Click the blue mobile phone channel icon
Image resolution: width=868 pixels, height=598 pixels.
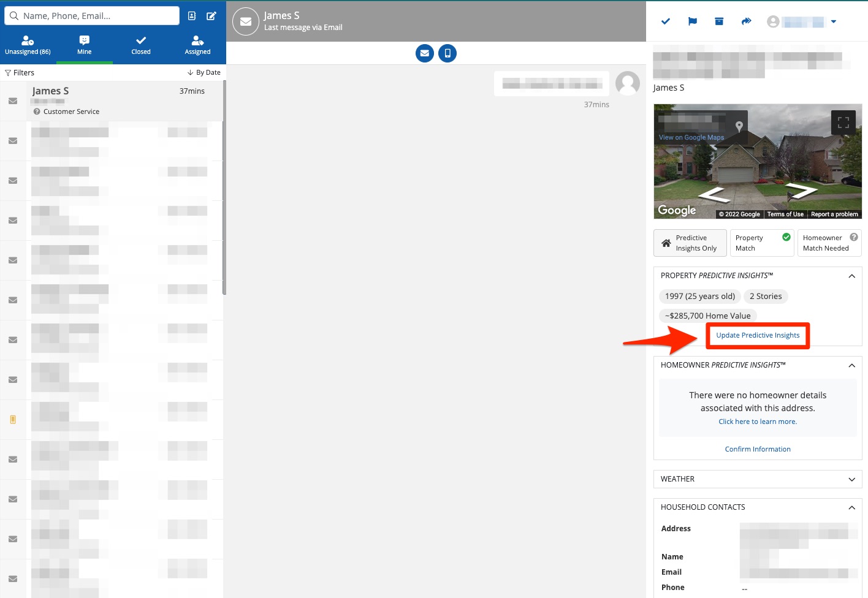click(x=447, y=53)
